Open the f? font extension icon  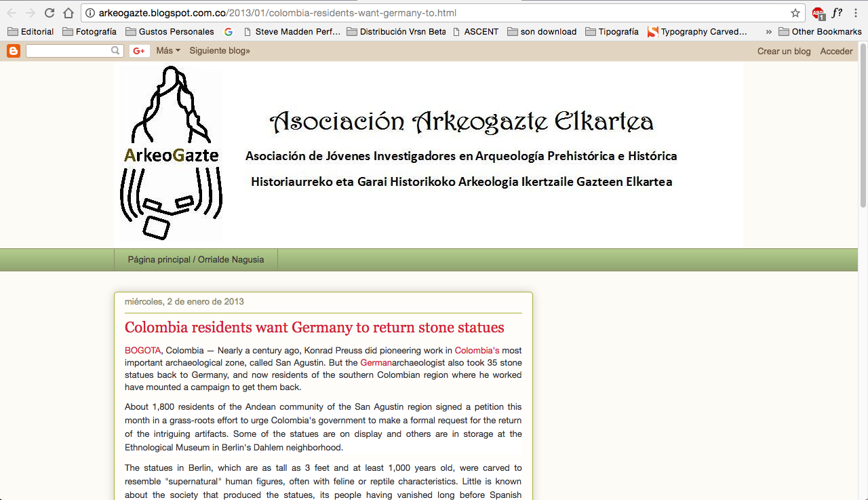(837, 13)
